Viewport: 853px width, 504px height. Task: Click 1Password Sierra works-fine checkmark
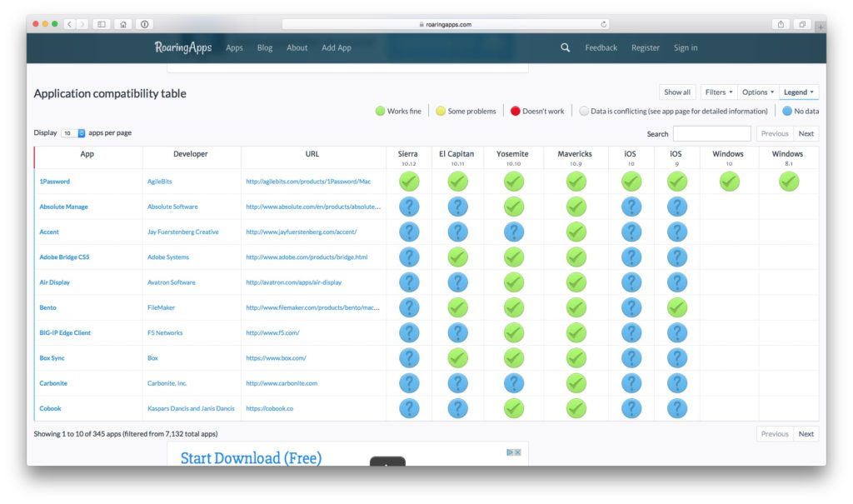tap(409, 182)
